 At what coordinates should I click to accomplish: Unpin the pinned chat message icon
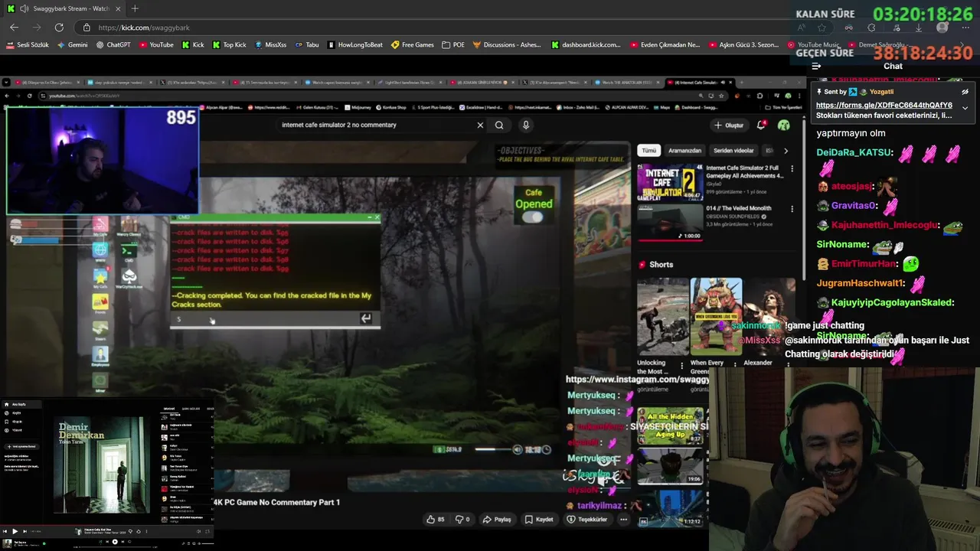click(965, 91)
